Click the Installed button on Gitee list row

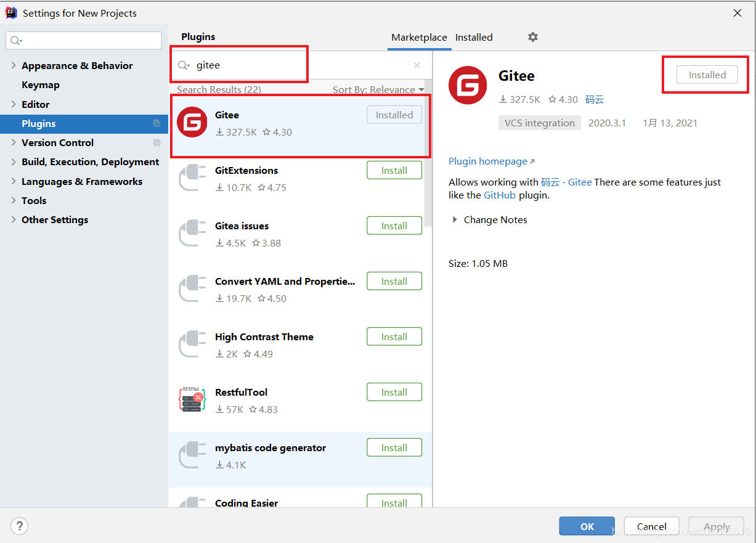(x=394, y=115)
